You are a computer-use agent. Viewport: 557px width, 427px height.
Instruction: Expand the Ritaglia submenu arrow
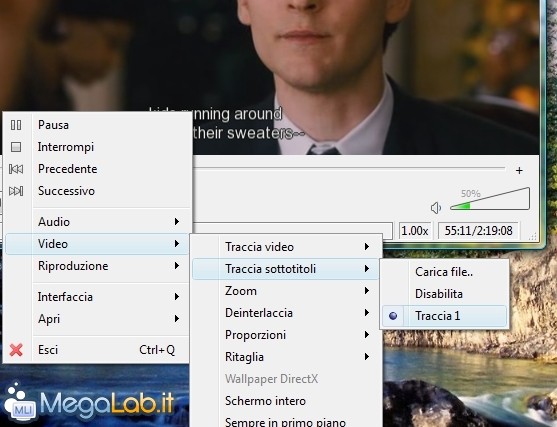[x=367, y=357]
